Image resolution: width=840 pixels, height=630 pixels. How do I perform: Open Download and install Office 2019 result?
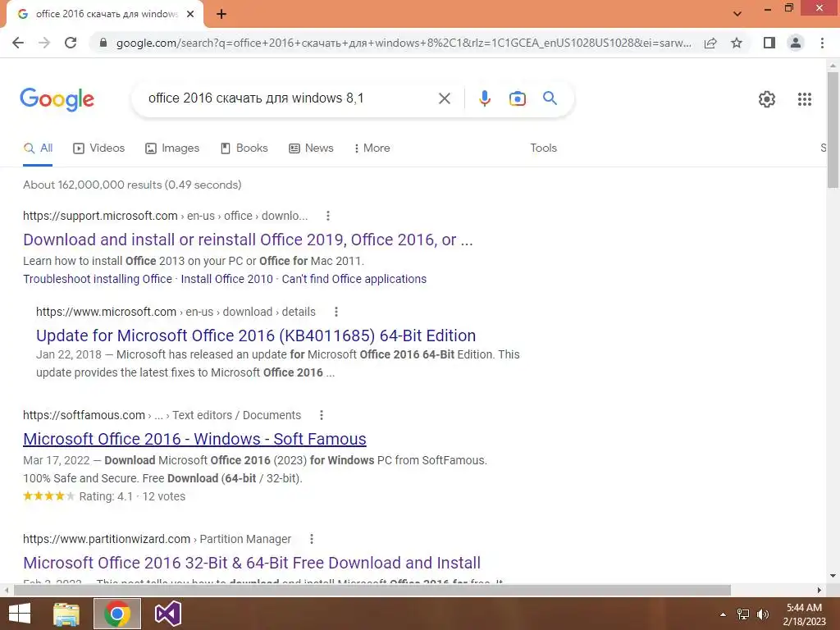248,240
